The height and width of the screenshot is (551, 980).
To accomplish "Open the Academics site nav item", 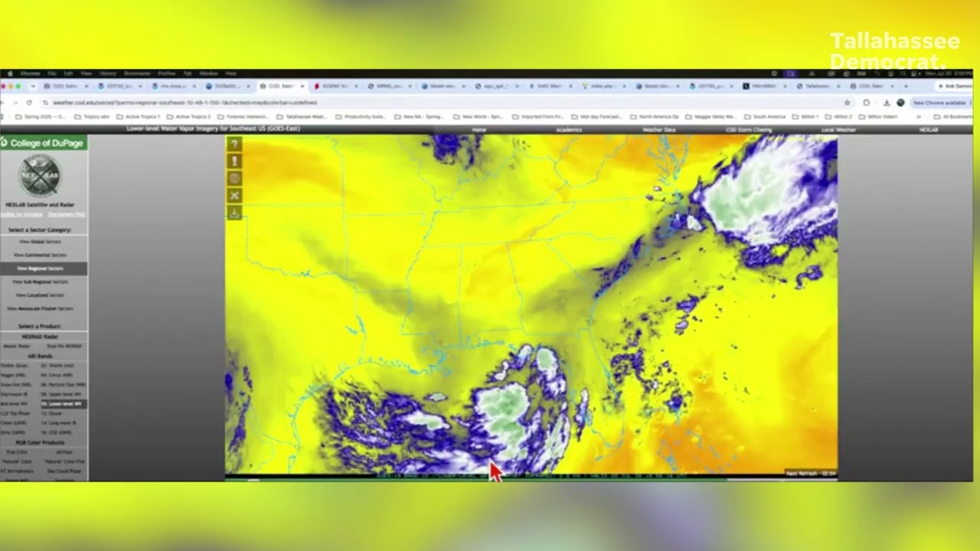I will 569,130.
